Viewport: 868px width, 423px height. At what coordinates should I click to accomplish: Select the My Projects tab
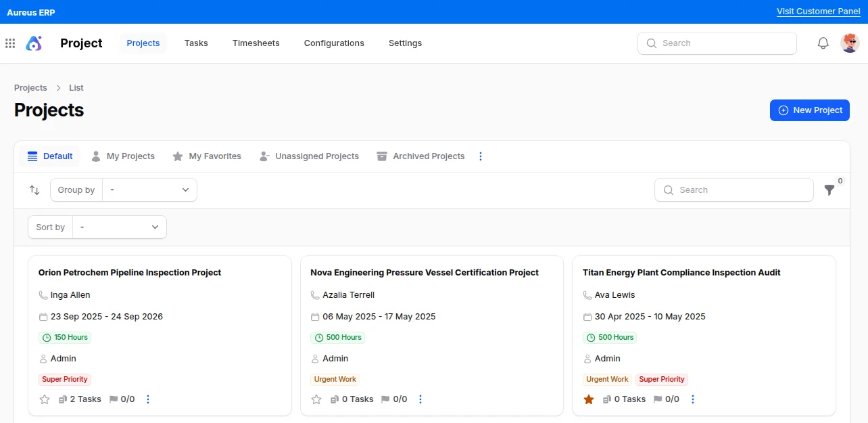[123, 156]
